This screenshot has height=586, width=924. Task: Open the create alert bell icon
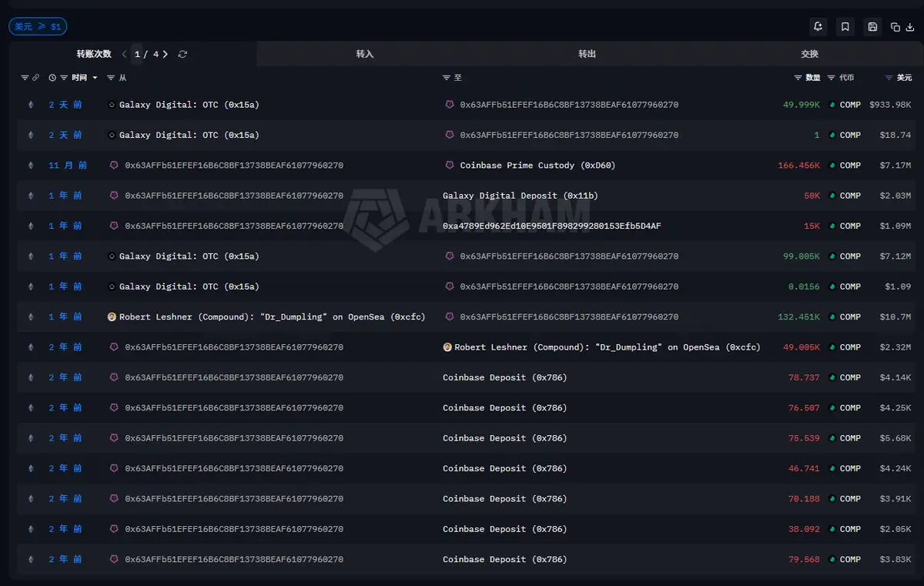pos(818,27)
